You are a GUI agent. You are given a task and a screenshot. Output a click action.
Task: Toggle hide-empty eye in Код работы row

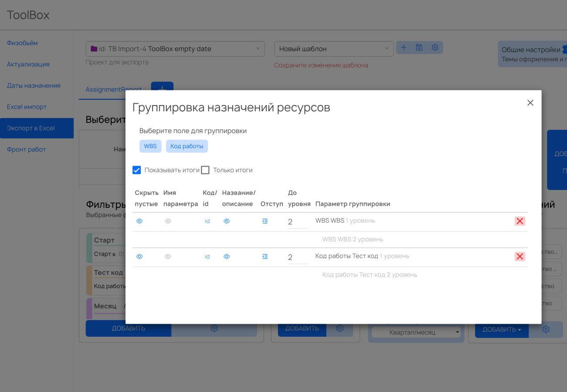point(139,257)
